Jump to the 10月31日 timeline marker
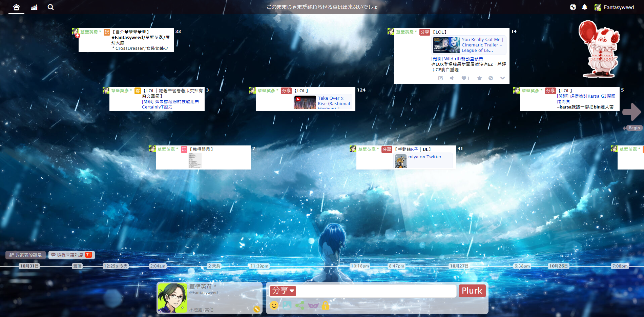 29,266
